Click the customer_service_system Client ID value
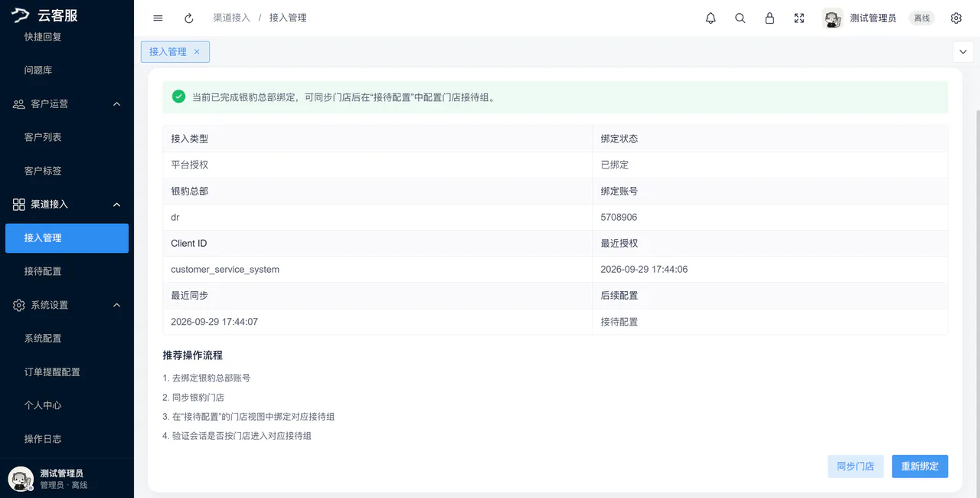Screen dimensions: 980x498 (225, 270)
